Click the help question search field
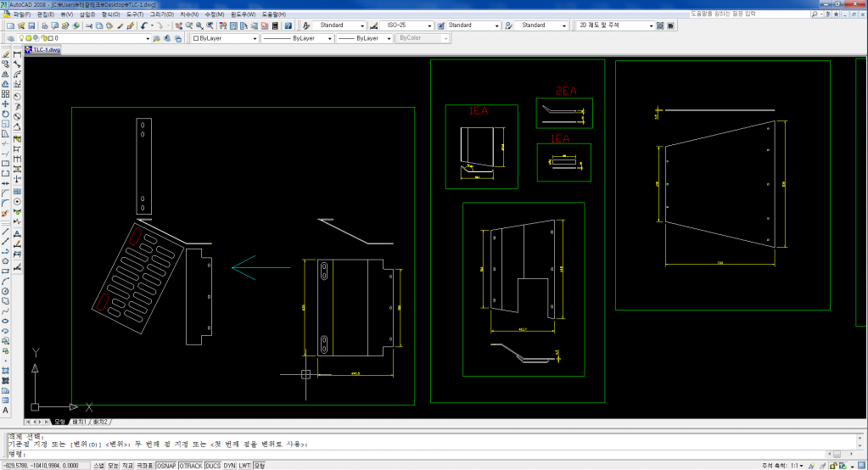Viewport: 868px width, 470px height. pyautogui.click(x=749, y=14)
